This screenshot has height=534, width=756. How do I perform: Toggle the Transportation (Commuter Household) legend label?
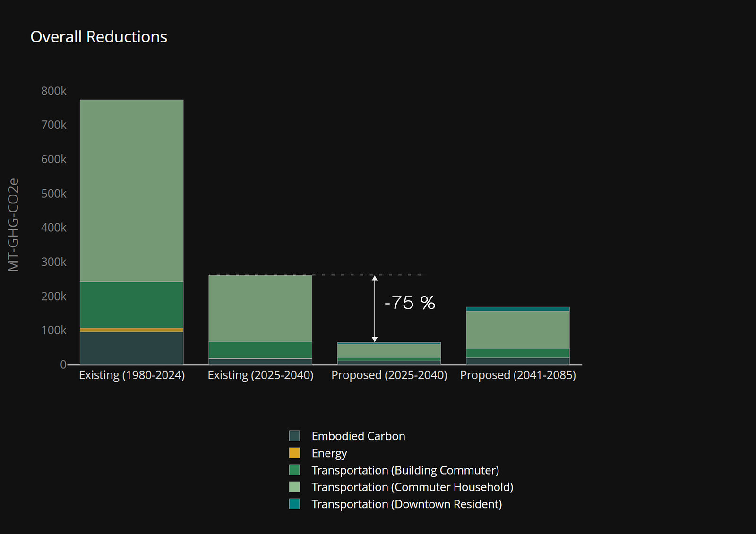(412, 487)
